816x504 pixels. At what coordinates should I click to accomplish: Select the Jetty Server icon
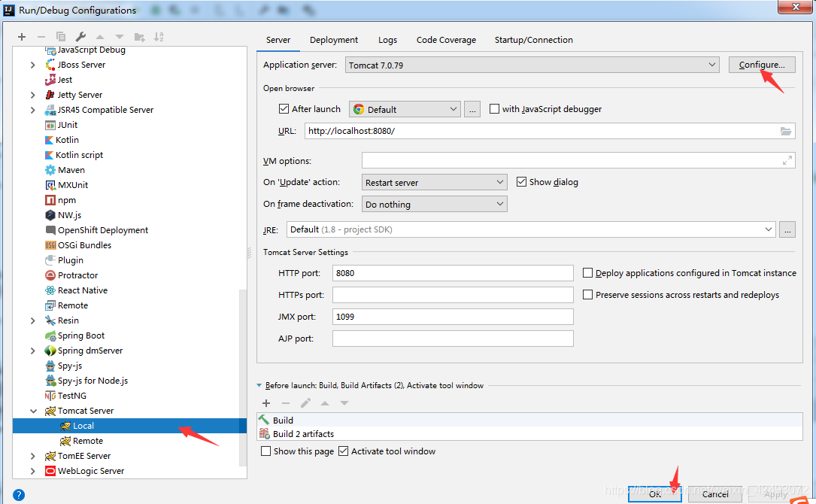click(x=50, y=95)
